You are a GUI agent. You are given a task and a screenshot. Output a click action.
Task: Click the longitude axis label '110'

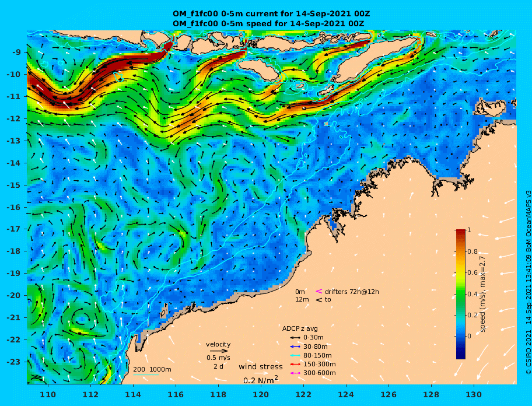click(x=48, y=394)
